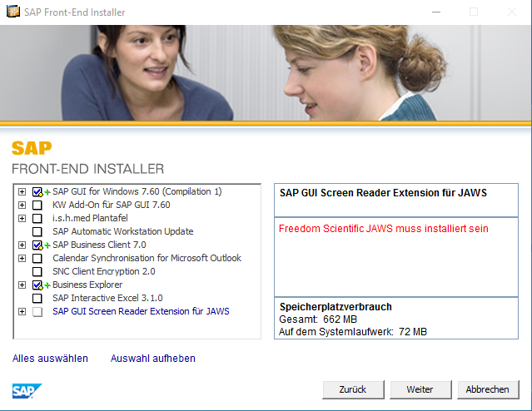
Task: Select Calendar Synchronisation for Microsoft Outlook label
Action: point(147,258)
